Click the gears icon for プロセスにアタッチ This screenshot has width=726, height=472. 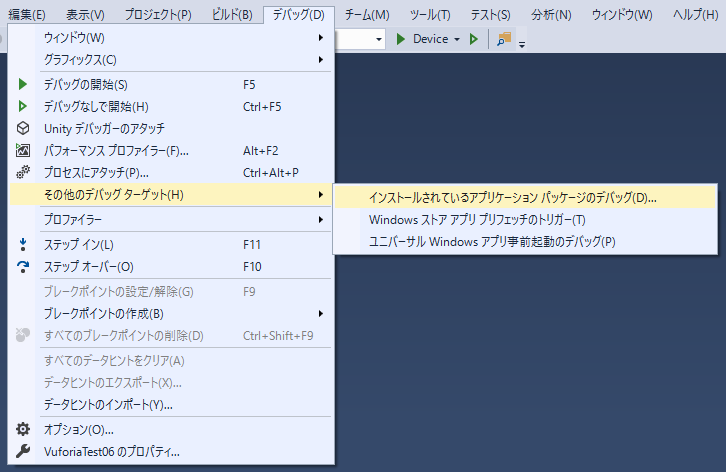coord(23,172)
